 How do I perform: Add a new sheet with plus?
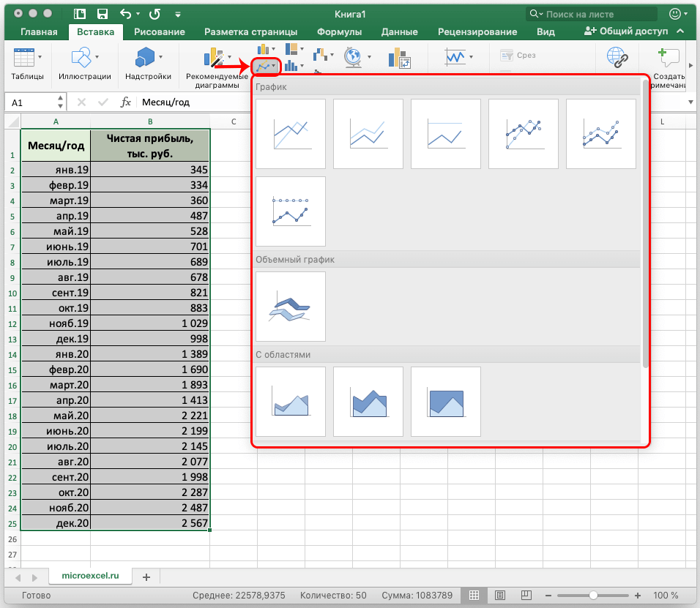(x=146, y=577)
